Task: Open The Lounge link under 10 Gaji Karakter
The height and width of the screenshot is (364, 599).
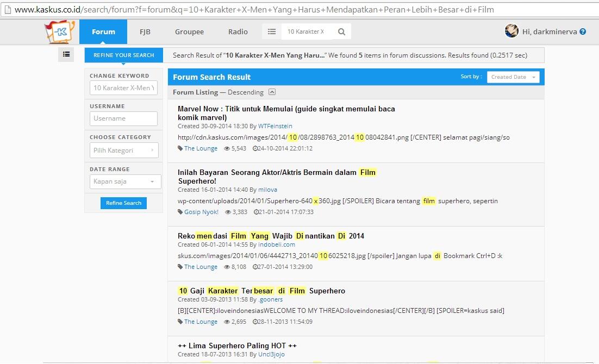Action: click(x=201, y=322)
